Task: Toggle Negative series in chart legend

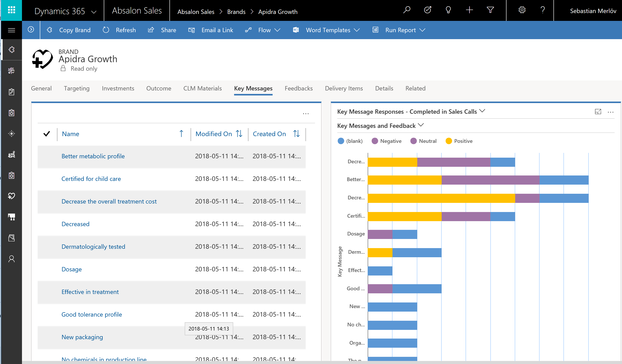Action: pos(386,141)
